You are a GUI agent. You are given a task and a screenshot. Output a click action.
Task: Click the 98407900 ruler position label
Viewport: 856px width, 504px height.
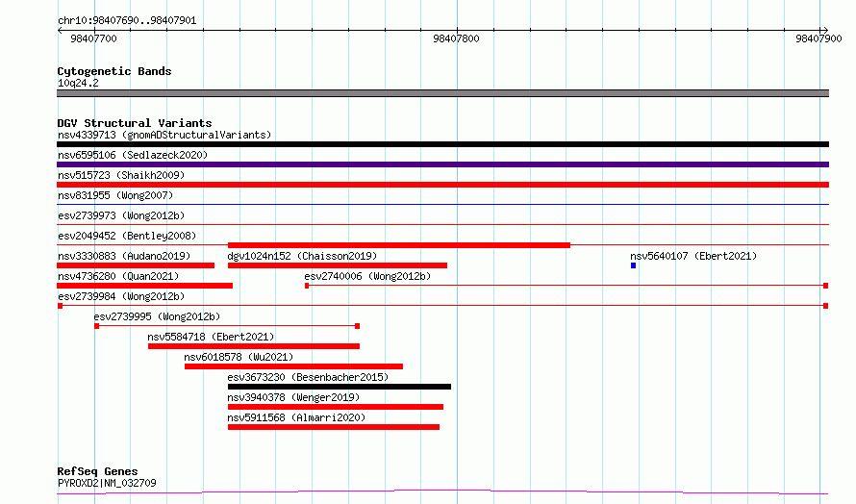tap(818, 38)
